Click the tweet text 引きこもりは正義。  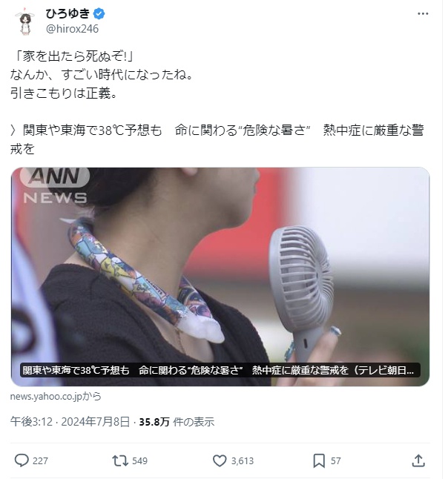click(64, 93)
